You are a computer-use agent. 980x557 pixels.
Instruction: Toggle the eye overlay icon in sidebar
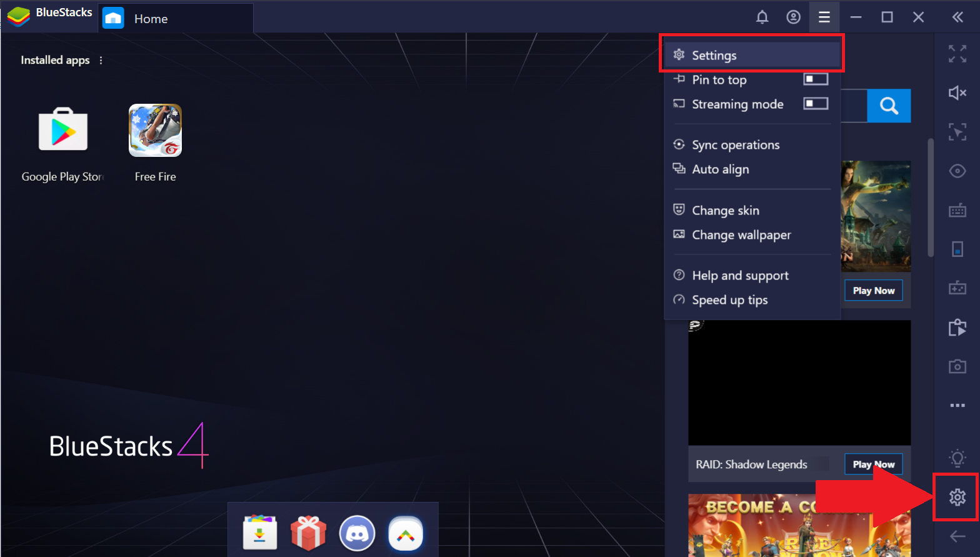click(957, 171)
